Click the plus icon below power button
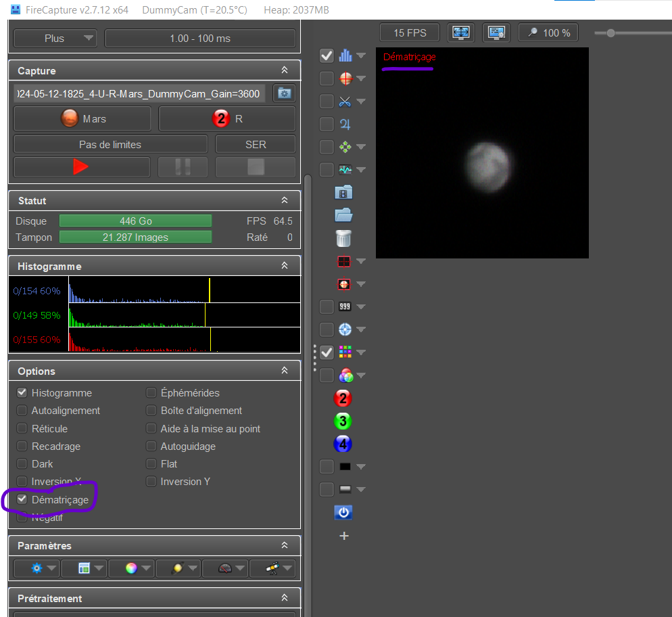The image size is (672, 617). [x=343, y=536]
